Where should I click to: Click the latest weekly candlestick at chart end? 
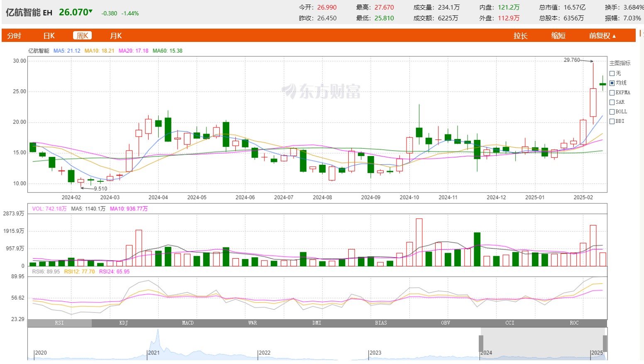point(603,84)
